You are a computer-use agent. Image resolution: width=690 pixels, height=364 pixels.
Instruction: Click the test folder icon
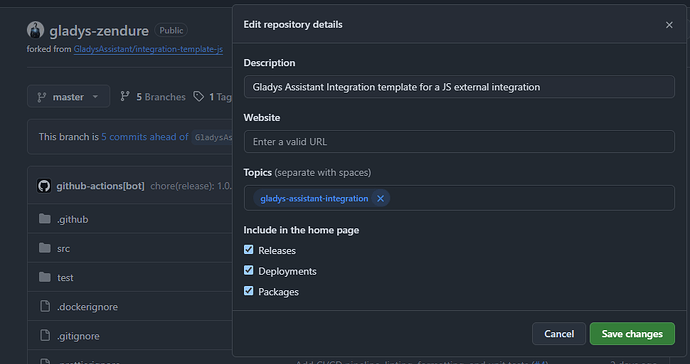click(x=45, y=277)
